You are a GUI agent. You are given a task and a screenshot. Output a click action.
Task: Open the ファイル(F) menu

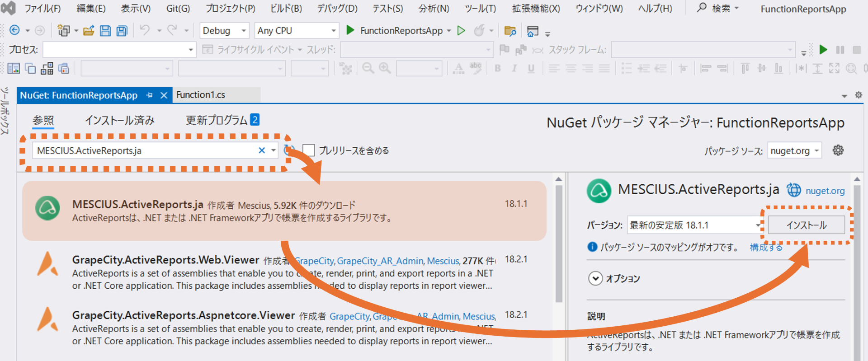[x=42, y=8]
